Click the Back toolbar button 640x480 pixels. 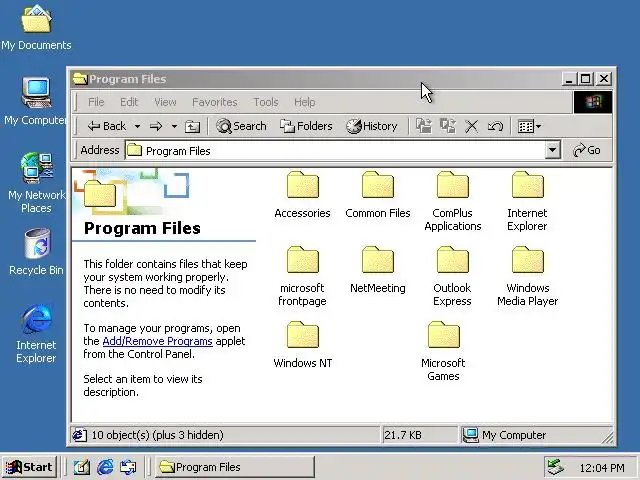tap(107, 127)
